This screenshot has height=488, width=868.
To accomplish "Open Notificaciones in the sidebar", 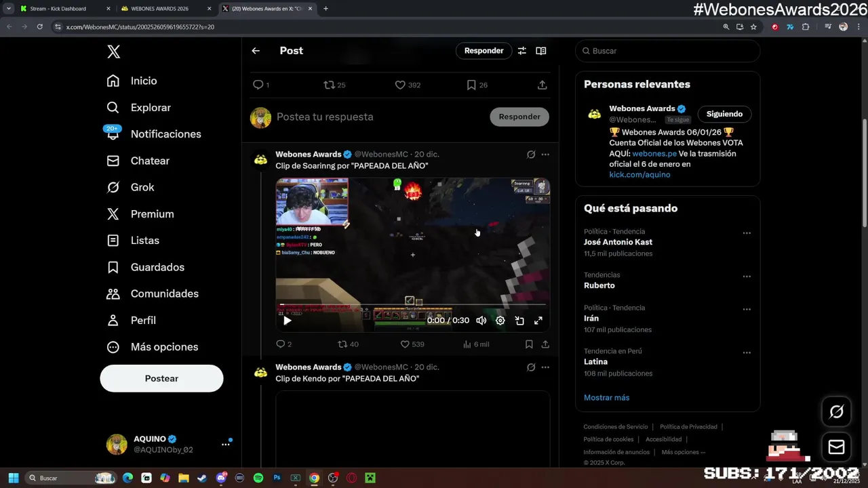I will 153,134.
